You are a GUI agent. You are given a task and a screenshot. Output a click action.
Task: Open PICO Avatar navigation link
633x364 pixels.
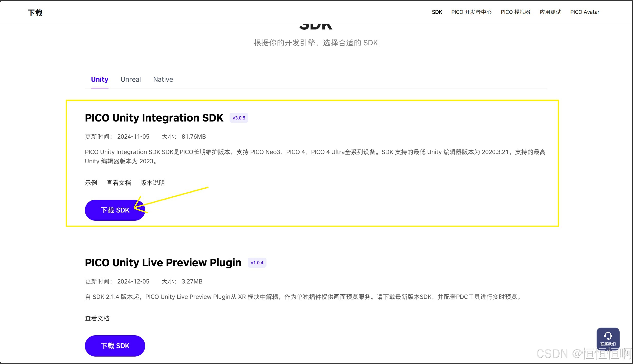coord(585,12)
